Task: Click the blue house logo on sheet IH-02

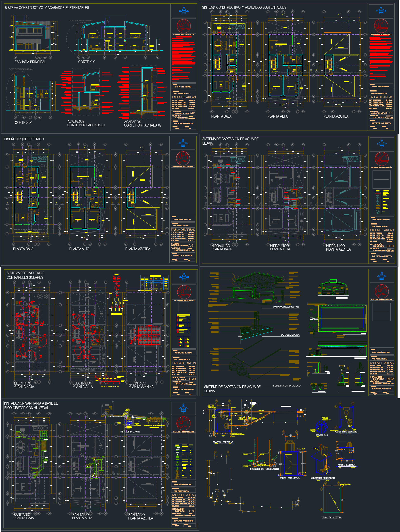Action: [x=381, y=276]
